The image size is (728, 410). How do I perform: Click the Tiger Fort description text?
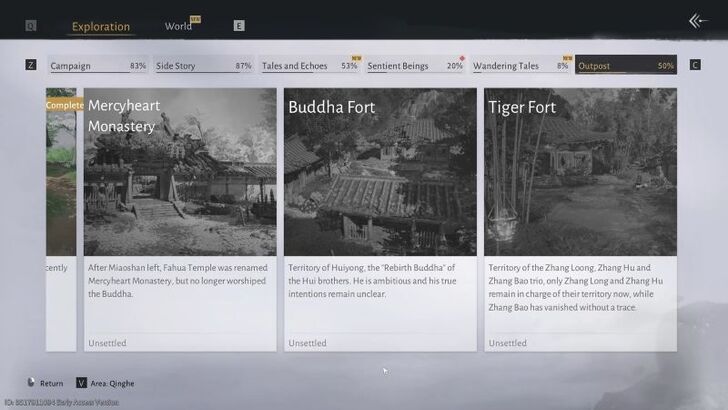576,287
